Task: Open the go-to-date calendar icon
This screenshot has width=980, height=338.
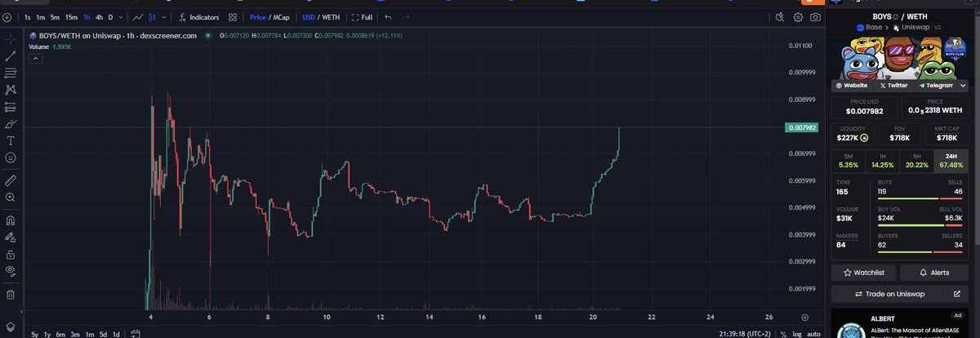Action: [136, 333]
